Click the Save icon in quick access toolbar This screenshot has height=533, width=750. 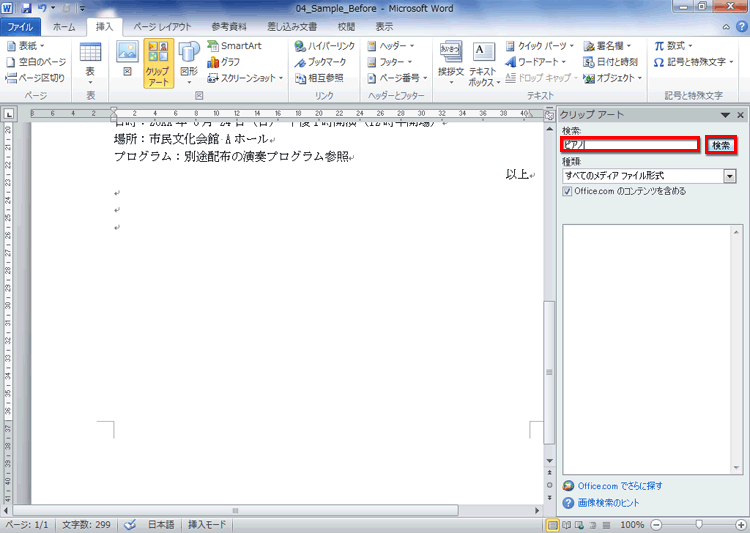pyautogui.click(x=26, y=8)
